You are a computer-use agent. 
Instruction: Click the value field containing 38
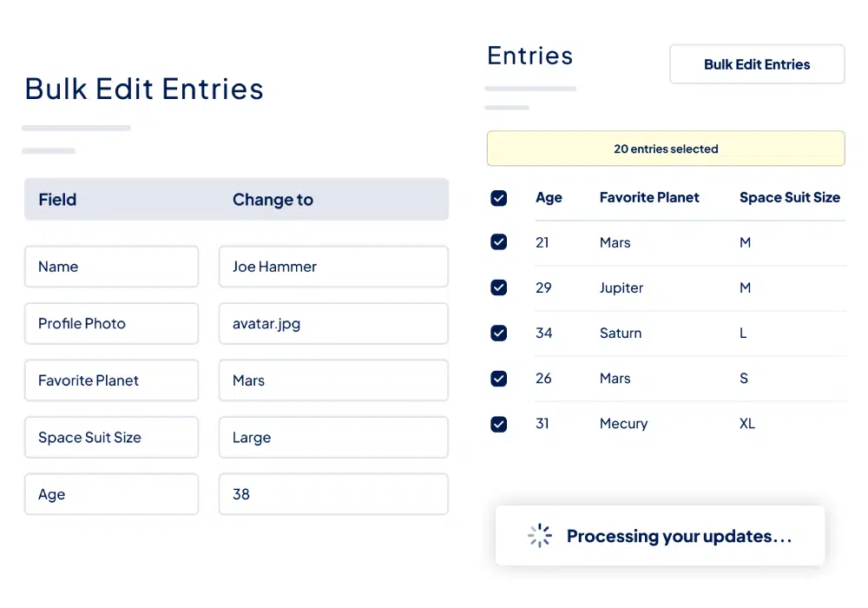[x=333, y=494]
